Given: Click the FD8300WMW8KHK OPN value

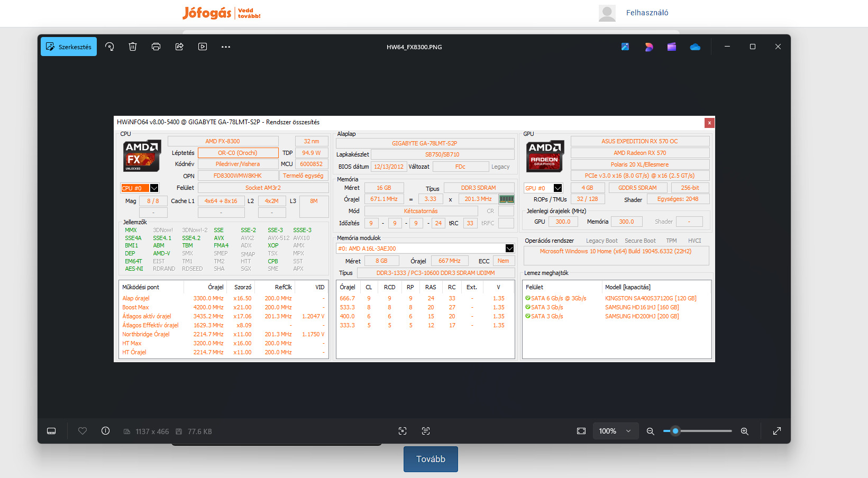Looking at the screenshot, I should 238,176.
